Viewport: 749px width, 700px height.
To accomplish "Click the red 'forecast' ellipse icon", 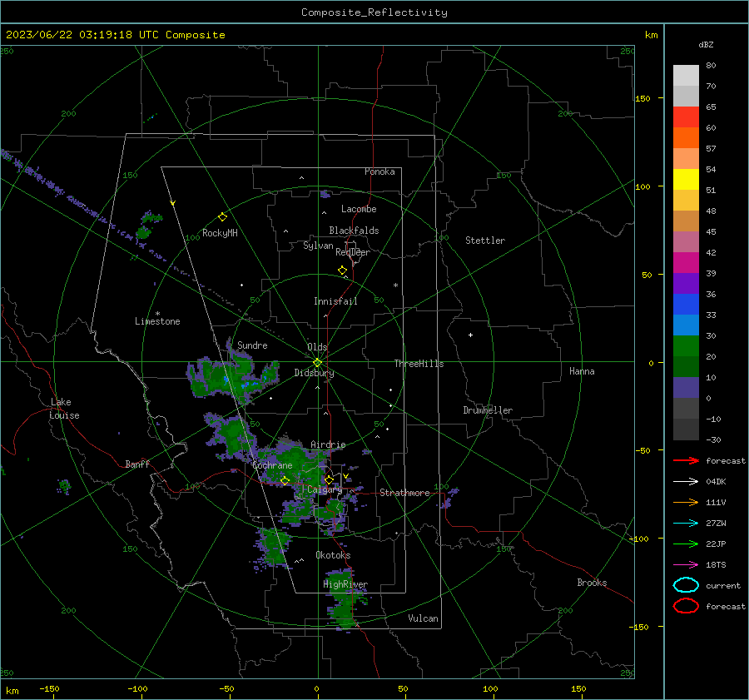I will pyautogui.click(x=686, y=606).
